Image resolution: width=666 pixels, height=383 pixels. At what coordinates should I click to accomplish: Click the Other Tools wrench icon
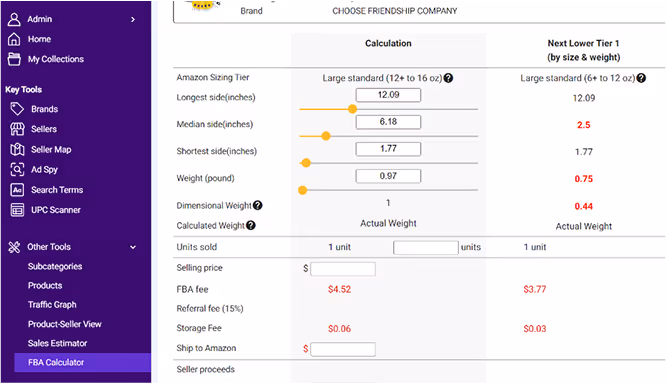coord(14,247)
